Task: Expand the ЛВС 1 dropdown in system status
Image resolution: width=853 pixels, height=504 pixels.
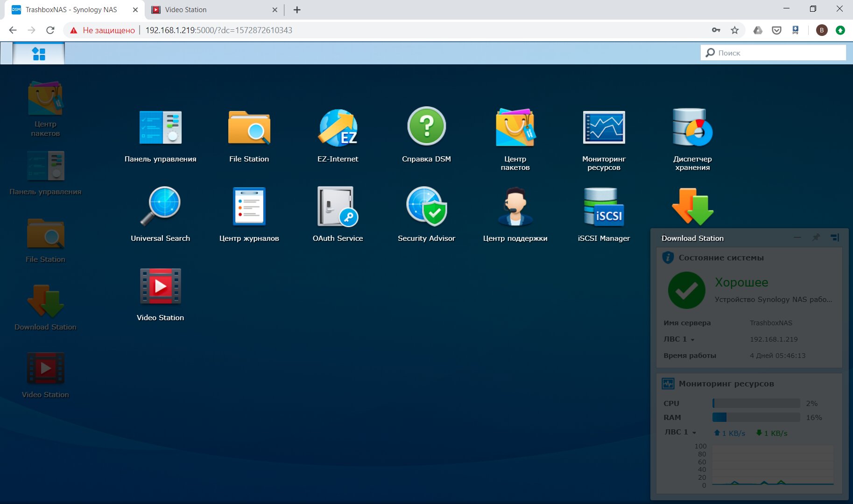Action: (692, 340)
